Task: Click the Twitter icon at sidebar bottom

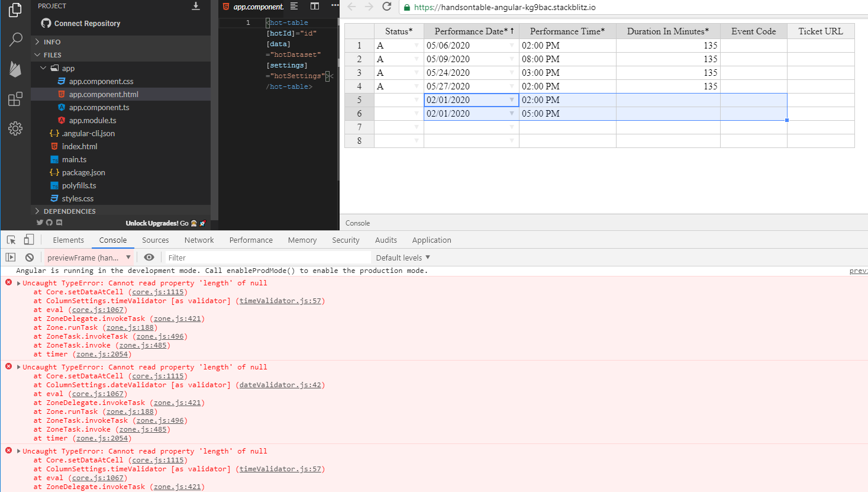Action: 40,223
